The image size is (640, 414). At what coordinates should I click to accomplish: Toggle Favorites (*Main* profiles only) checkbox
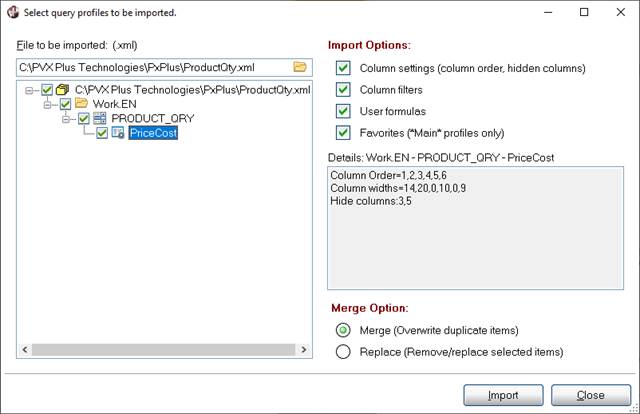click(x=343, y=133)
